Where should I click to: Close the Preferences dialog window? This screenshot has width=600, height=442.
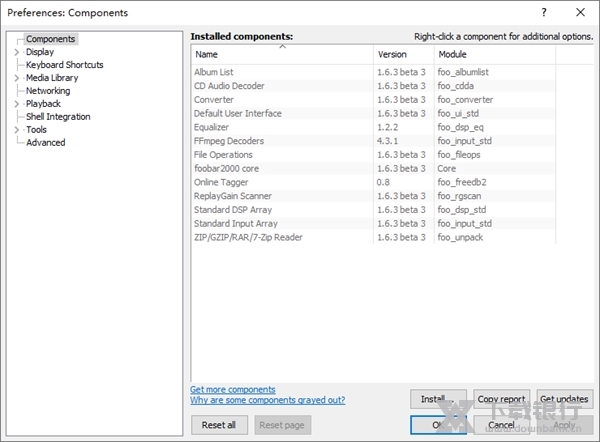tap(580, 13)
